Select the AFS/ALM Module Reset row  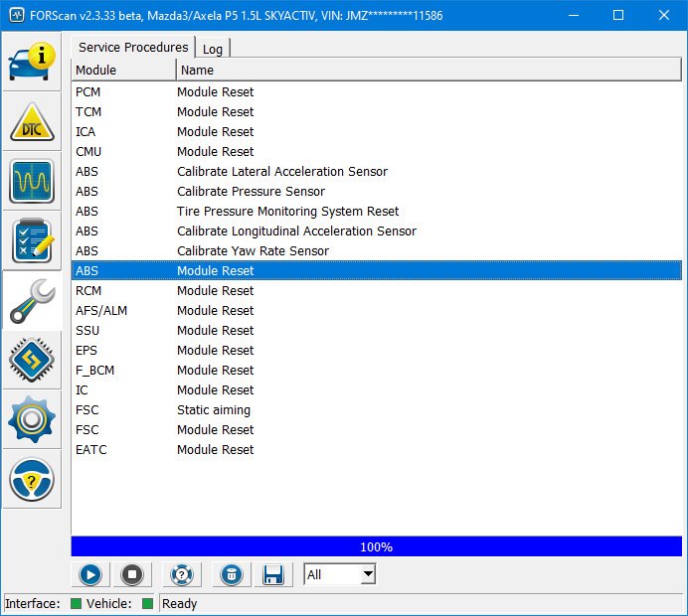(377, 310)
